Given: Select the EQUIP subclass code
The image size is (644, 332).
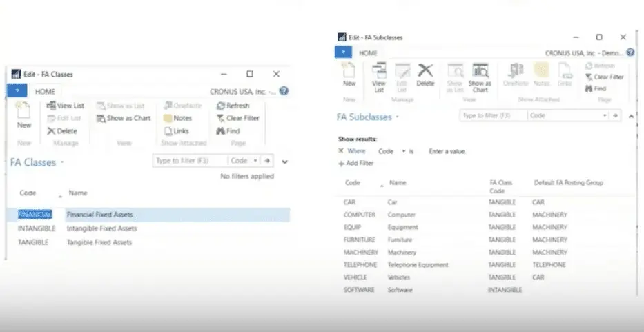Looking at the screenshot, I should click(352, 227).
